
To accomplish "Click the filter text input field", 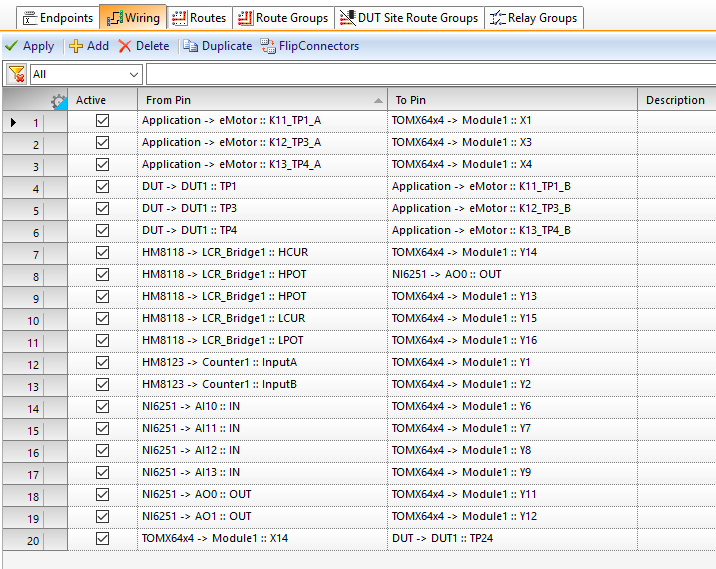I will coord(431,74).
